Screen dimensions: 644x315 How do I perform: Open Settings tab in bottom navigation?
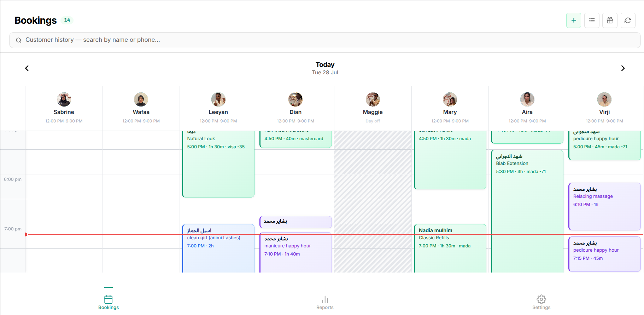541,302
